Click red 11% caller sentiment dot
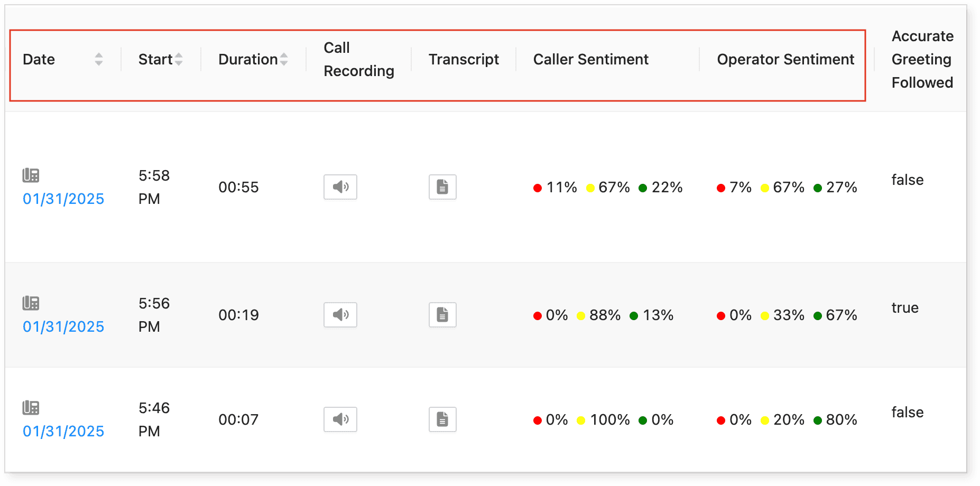The height and width of the screenshot is (486, 980). click(538, 188)
